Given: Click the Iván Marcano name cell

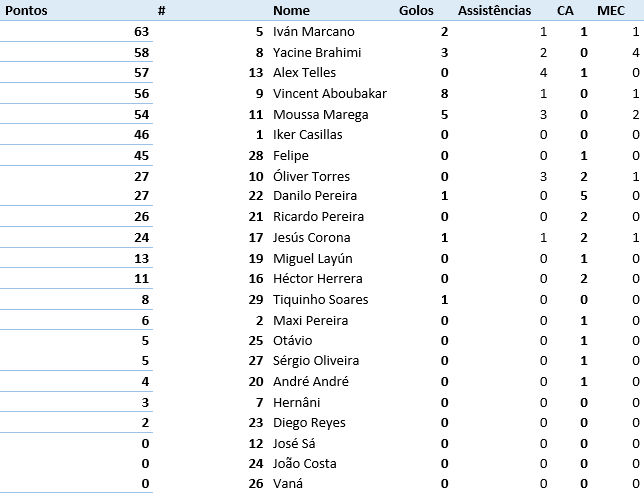Looking at the screenshot, I should [314, 32].
